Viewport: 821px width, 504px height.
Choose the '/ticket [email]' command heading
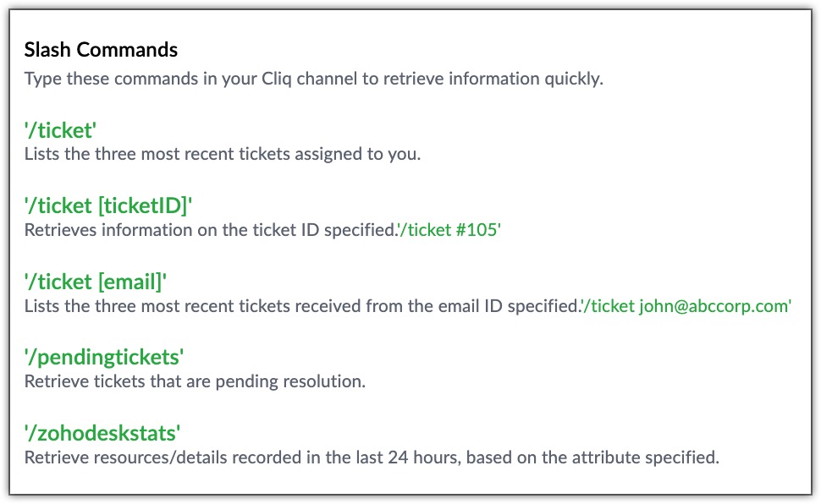(x=96, y=282)
